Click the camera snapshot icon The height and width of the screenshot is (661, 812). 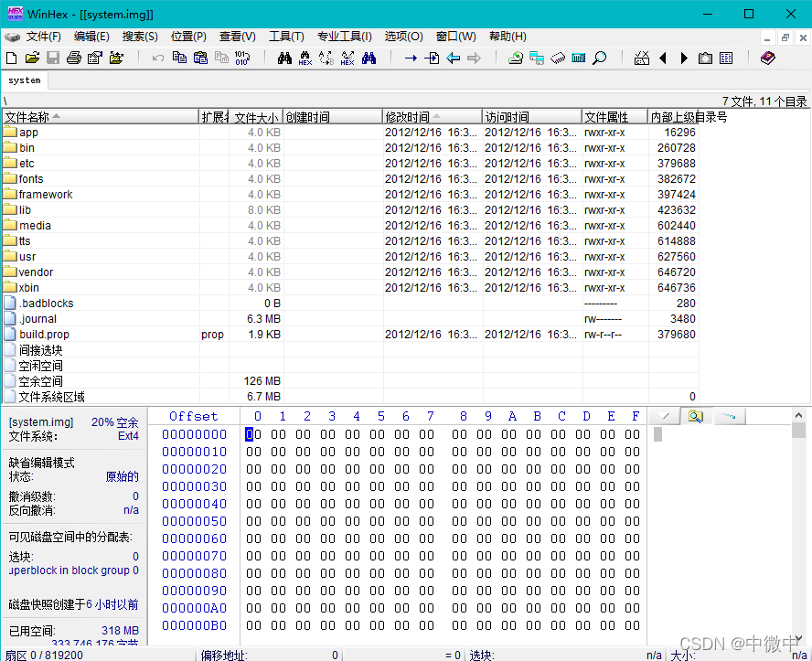click(705, 58)
